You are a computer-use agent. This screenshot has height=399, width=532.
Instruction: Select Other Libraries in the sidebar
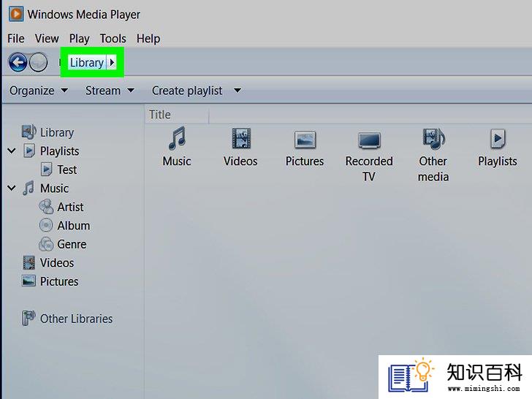(76, 319)
